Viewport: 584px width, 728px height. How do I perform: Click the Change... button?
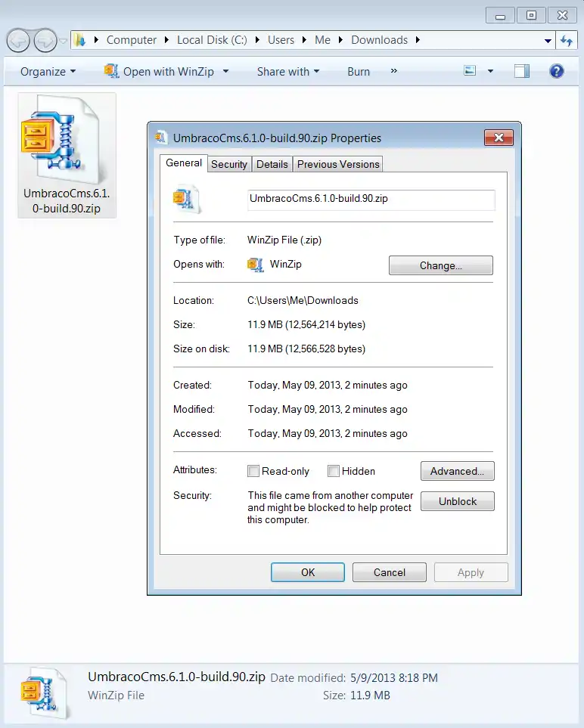pos(441,265)
